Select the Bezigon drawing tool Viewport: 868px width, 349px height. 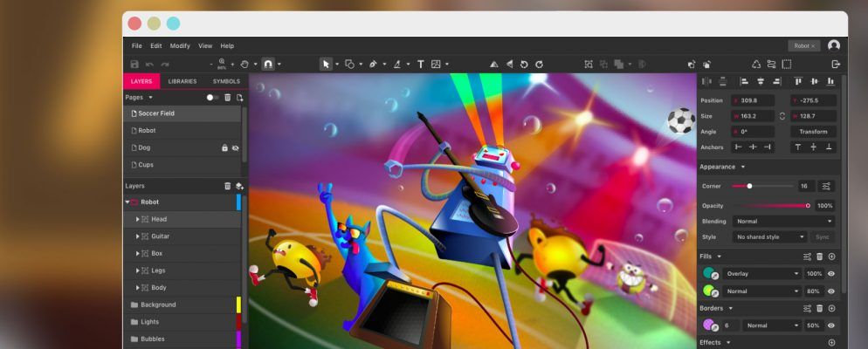397,65
